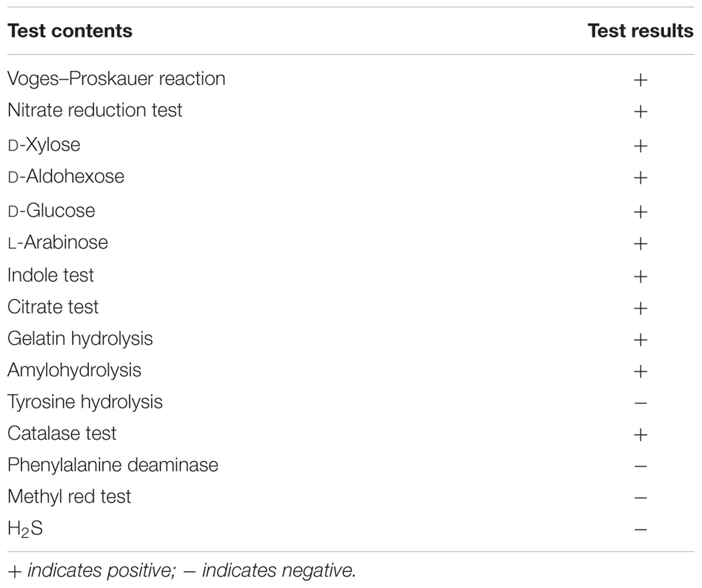The image size is (702, 588).
Task: Select the Voges–Proskauer reaction row label
Action: click(116, 78)
